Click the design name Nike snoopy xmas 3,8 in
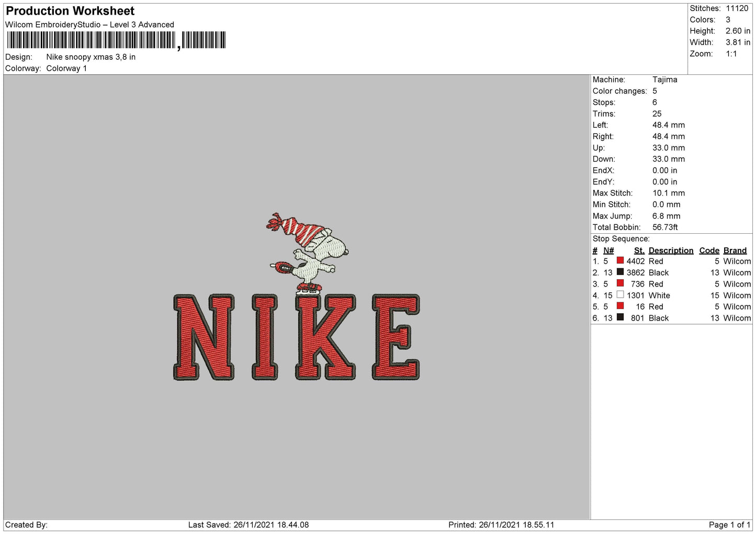This screenshot has height=534, width=756. (x=91, y=57)
